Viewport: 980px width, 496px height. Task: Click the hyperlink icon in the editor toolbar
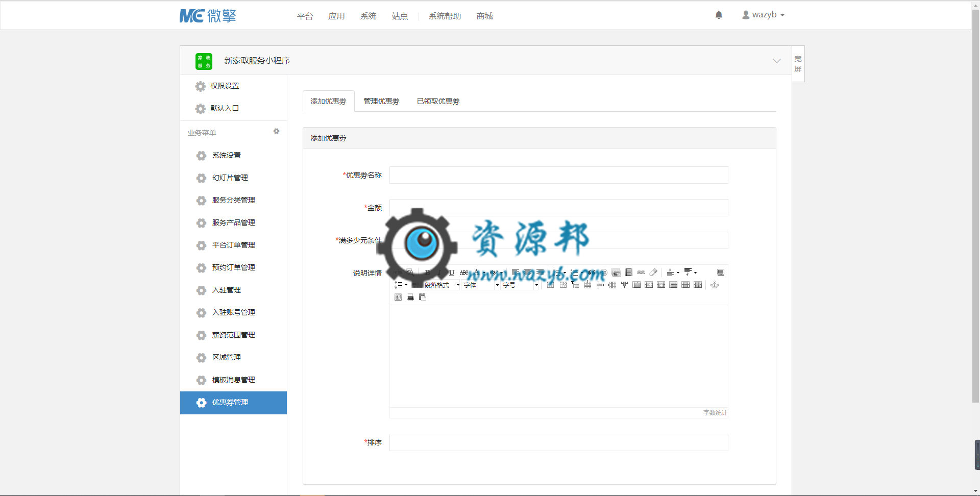641,272
